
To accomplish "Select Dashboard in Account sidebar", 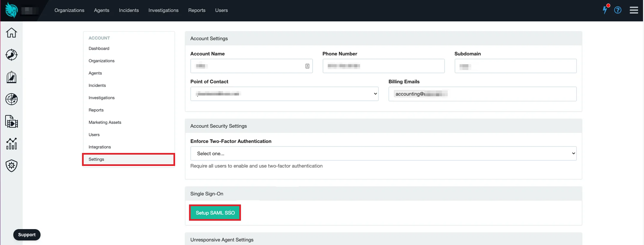I will (129, 48).
